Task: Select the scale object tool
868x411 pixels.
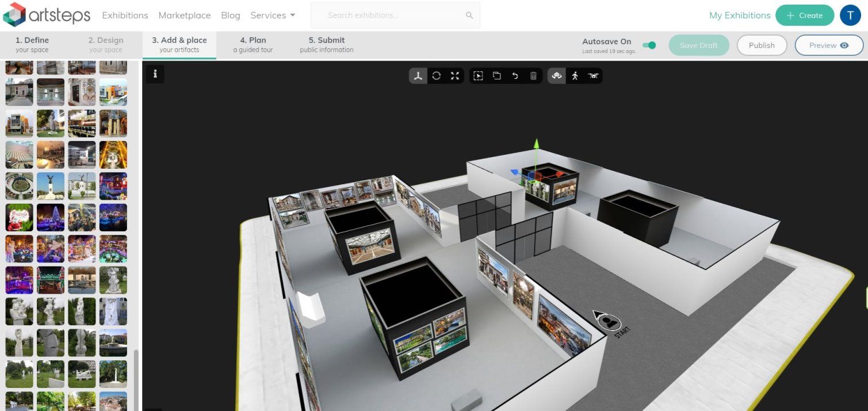Action: (455, 76)
